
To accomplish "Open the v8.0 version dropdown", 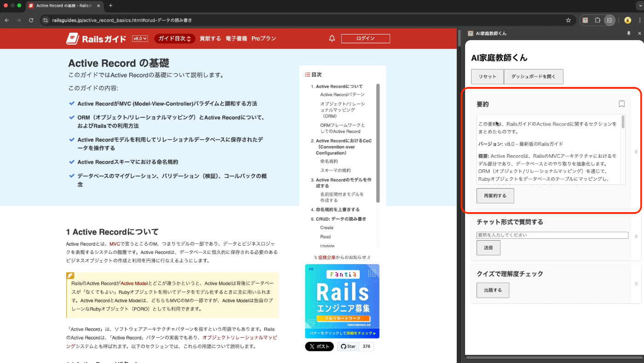I will (140, 39).
